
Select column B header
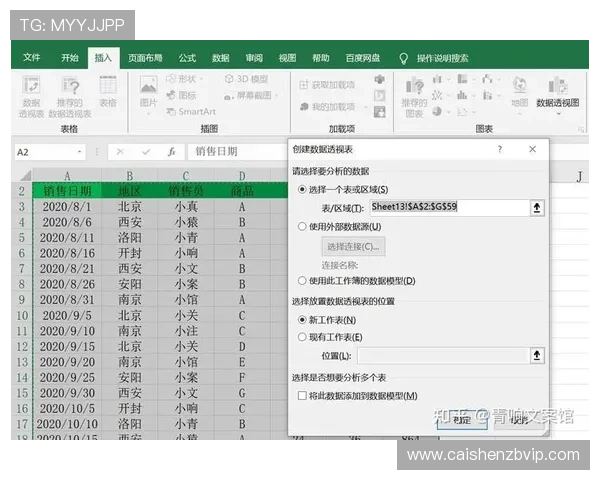coord(130,176)
